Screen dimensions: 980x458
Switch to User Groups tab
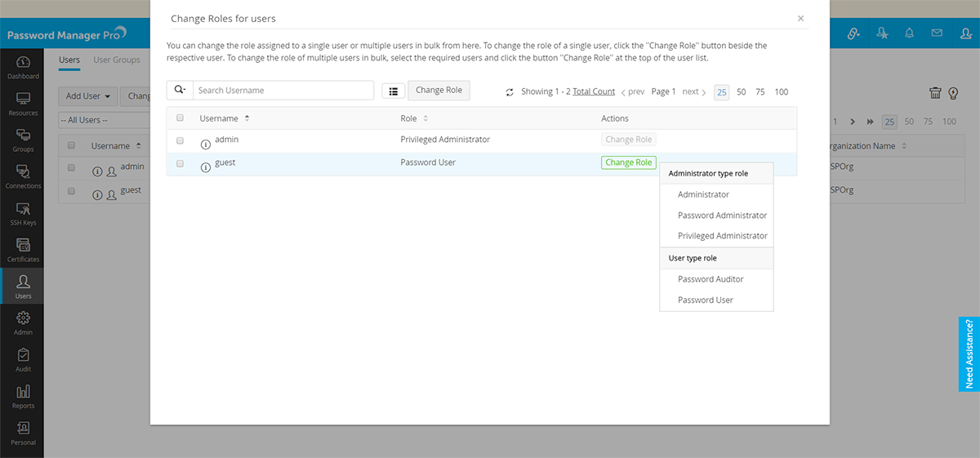tap(117, 60)
